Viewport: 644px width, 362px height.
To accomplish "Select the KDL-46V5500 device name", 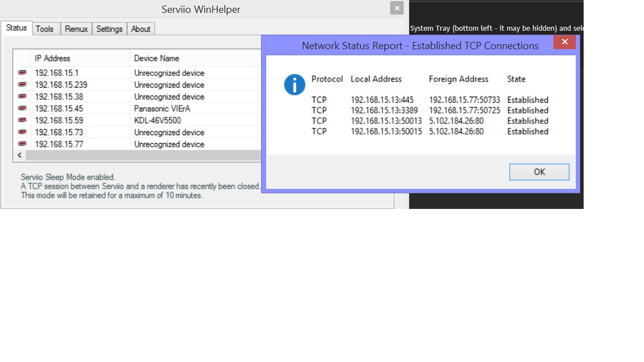I will [x=158, y=120].
